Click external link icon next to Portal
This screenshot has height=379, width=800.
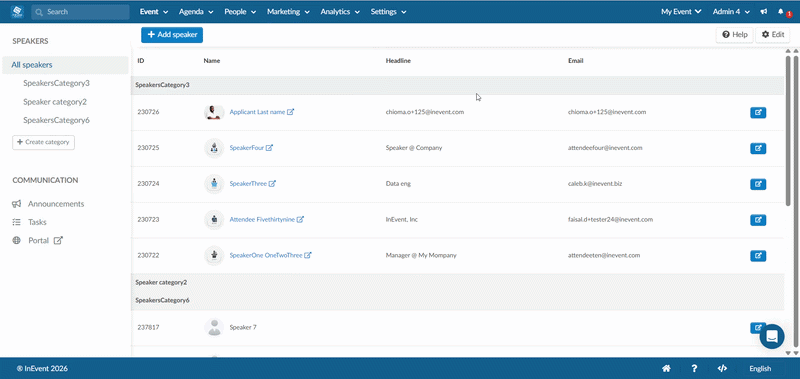[x=58, y=240]
